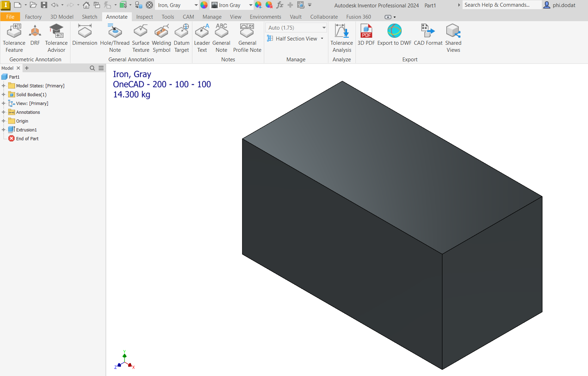Expand the Solid Bodies(1) node
588x376 pixels.
click(4, 94)
